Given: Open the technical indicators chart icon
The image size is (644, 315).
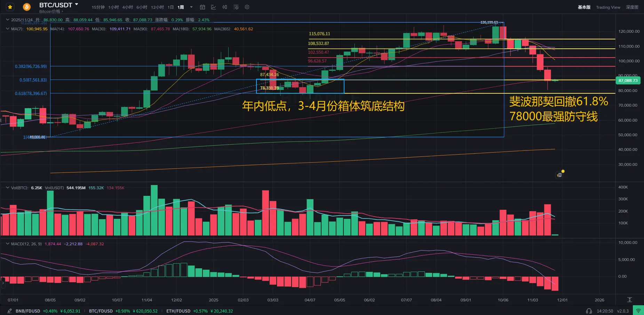Looking at the screenshot, I should coord(214,7).
